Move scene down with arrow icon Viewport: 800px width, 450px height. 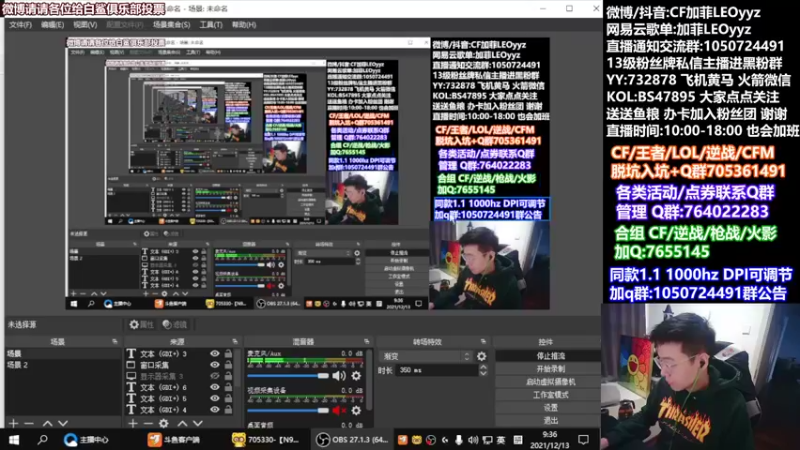point(63,423)
